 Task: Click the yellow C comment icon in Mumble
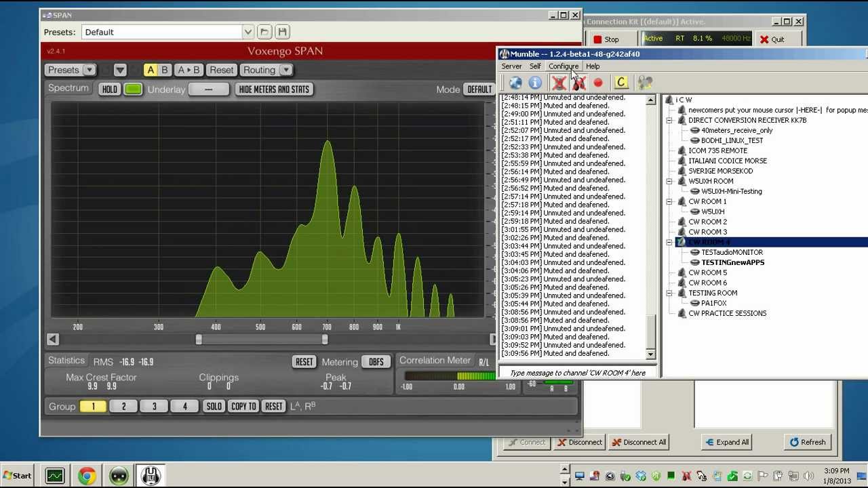(620, 83)
